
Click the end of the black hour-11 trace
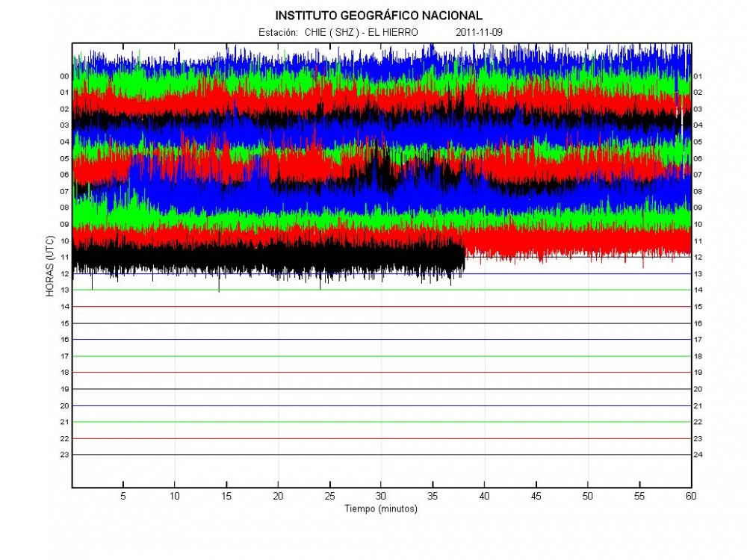(464, 258)
